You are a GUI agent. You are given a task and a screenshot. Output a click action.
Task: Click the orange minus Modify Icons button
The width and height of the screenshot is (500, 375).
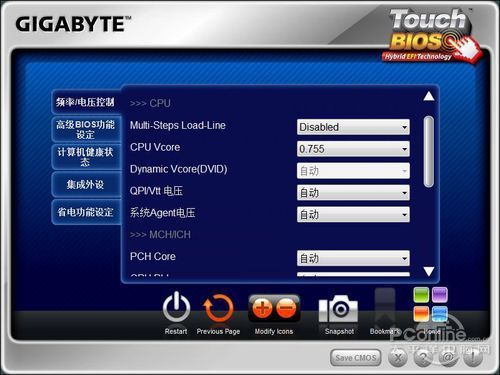[286, 308]
